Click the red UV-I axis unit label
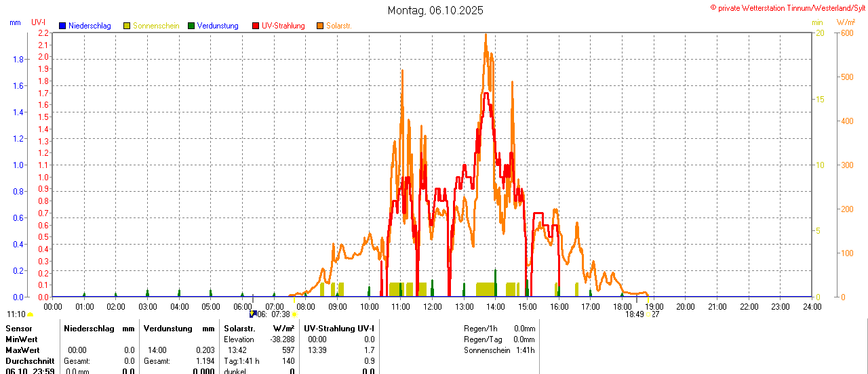 (x=39, y=22)
